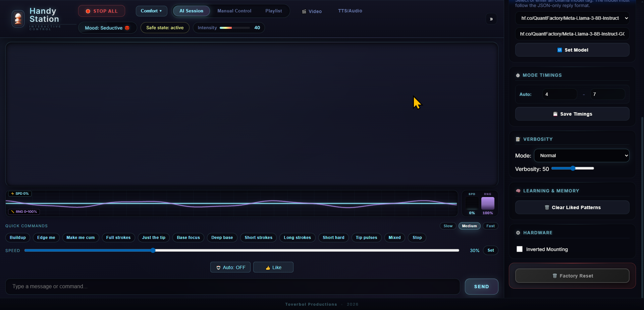644x310 pixels.
Task: Click the Factory Reset button
Action: [x=572, y=276]
